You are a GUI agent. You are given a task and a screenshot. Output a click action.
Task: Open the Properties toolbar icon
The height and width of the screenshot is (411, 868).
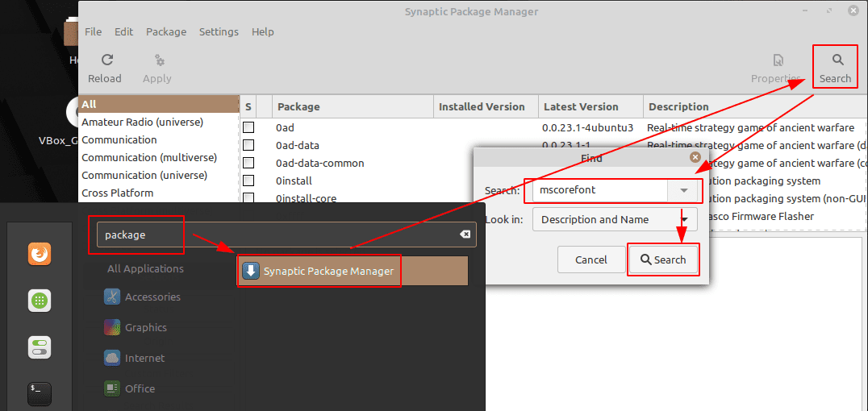click(778, 60)
